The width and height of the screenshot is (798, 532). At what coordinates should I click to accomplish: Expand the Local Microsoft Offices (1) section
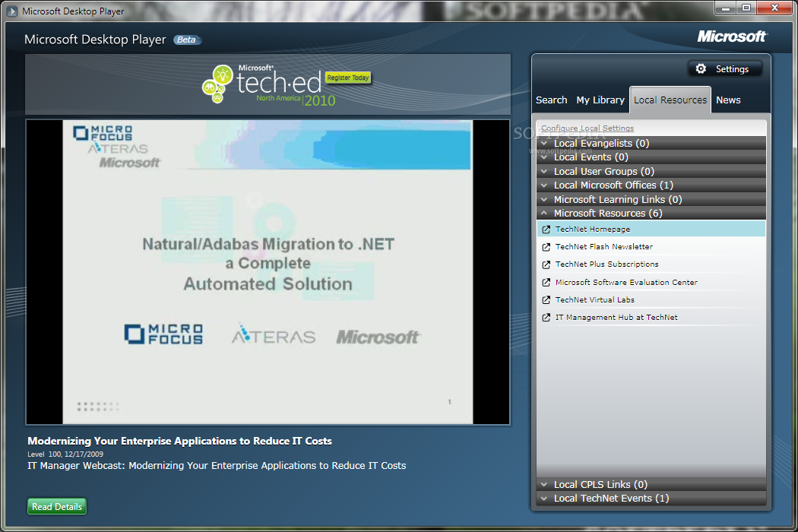[651, 185]
